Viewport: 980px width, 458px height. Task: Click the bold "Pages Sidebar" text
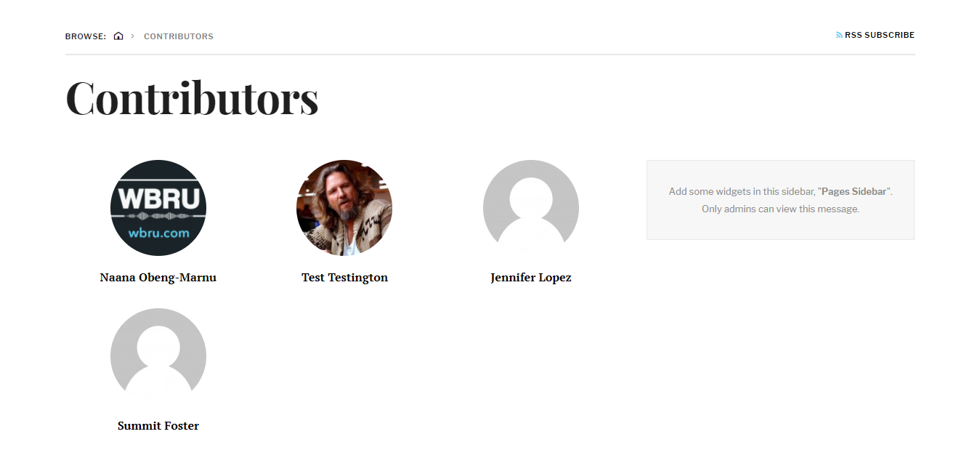click(854, 191)
